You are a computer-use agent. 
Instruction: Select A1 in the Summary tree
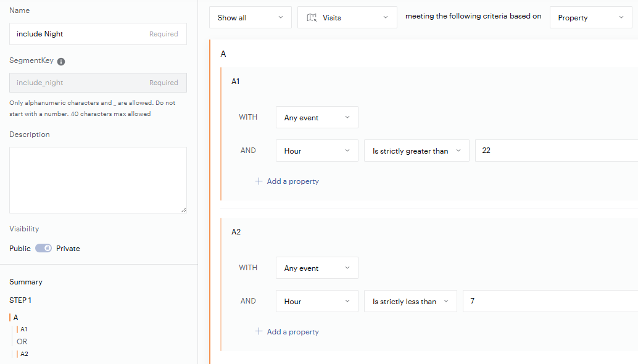(24, 329)
